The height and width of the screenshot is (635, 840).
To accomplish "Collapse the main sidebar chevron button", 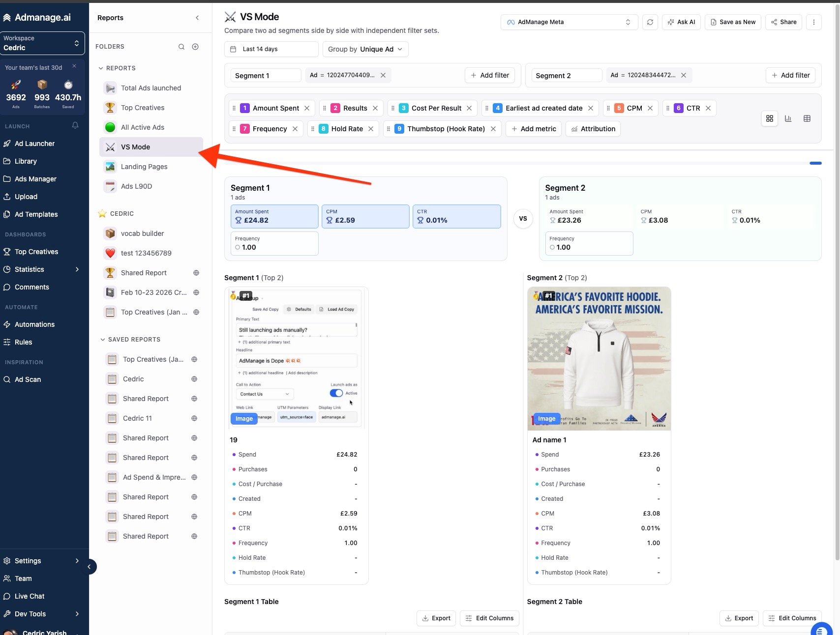I will [89, 567].
